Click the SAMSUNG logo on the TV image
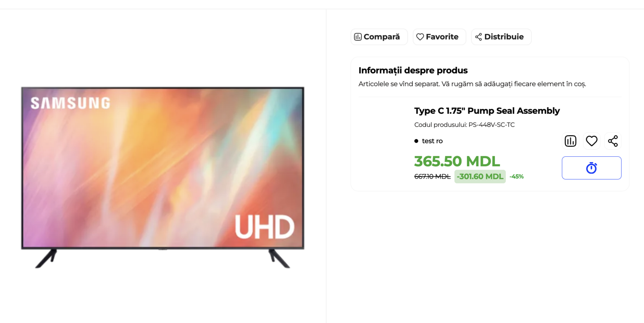Viewport: 644px width, 323px height. pos(71,103)
